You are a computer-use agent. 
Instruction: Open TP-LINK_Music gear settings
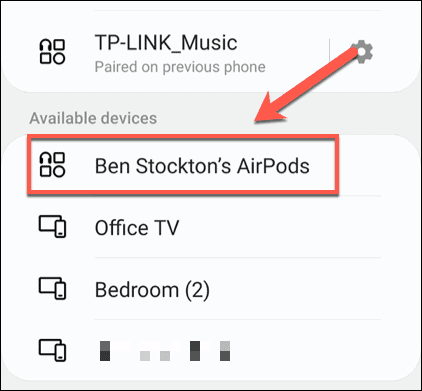point(362,52)
